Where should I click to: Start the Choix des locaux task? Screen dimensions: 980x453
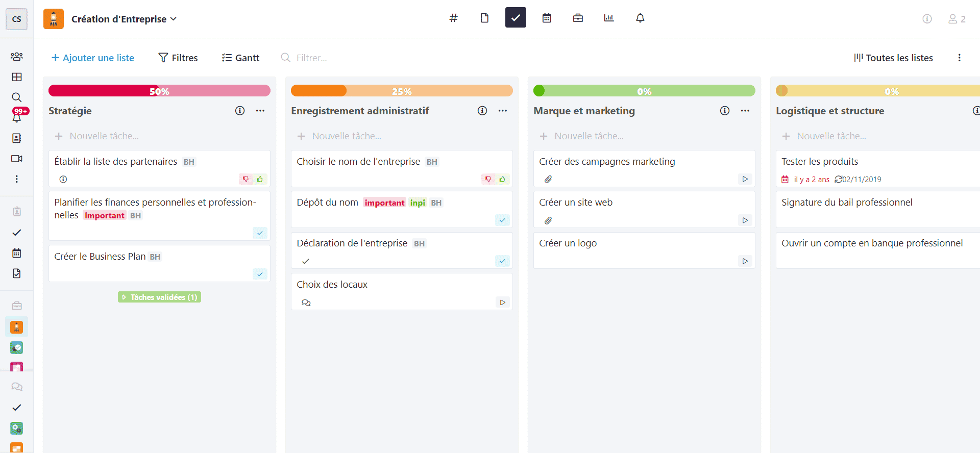(x=502, y=303)
